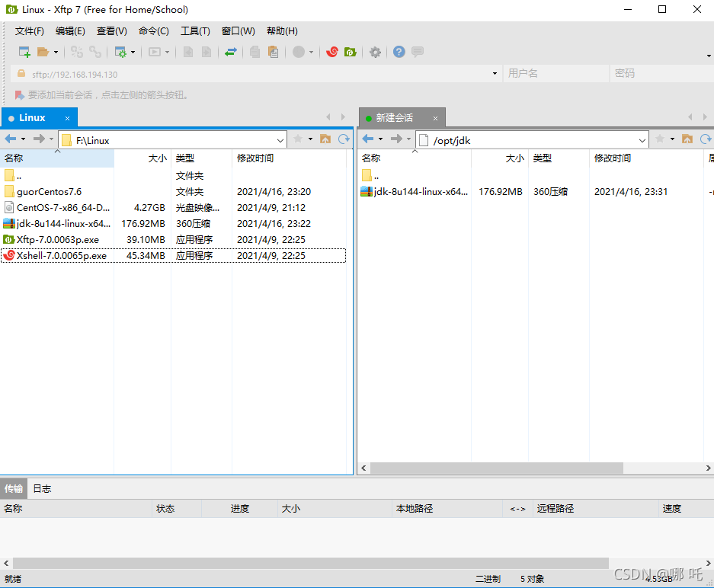Select Xftp-7.0.0063p.exe file
This screenshot has width=714, height=588.
click(173, 239)
